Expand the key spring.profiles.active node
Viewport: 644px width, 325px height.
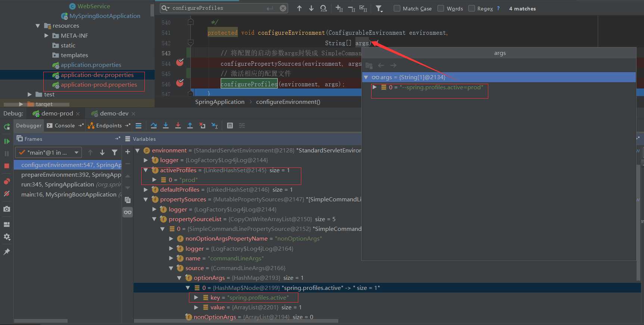coord(196,297)
